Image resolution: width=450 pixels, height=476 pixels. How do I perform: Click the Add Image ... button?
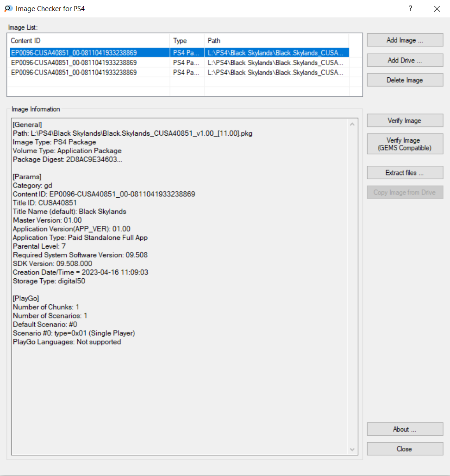tap(405, 40)
